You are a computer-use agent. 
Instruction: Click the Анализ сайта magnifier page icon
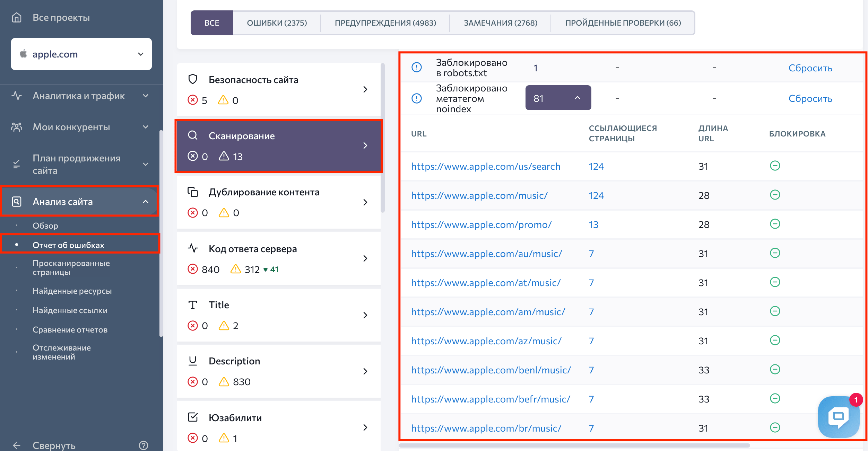point(17,202)
